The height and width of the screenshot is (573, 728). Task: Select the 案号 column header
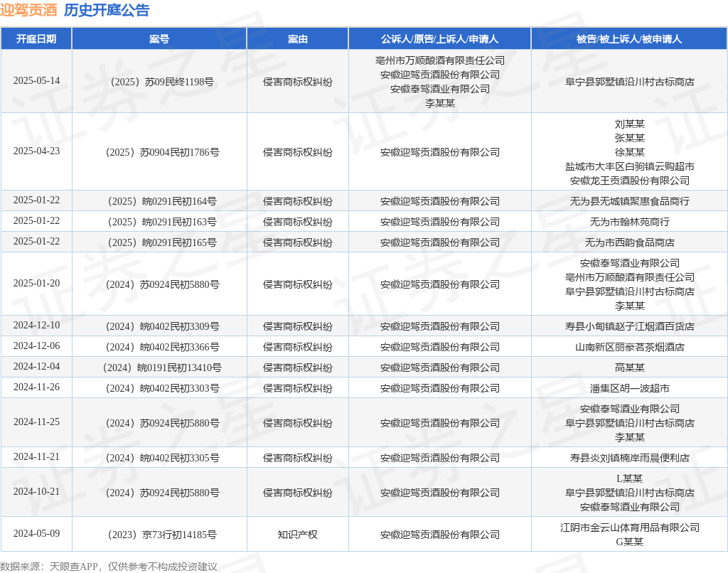pyautogui.click(x=159, y=39)
